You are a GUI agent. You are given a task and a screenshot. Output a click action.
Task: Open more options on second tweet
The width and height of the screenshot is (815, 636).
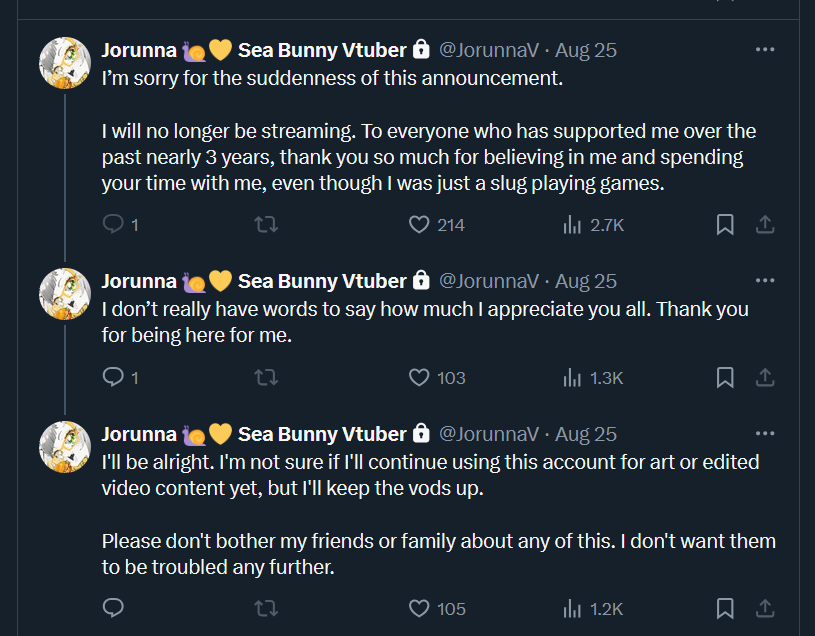765,281
